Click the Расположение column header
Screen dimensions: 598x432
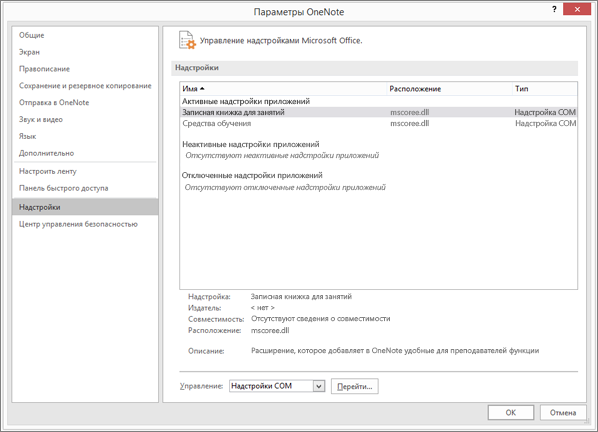449,89
